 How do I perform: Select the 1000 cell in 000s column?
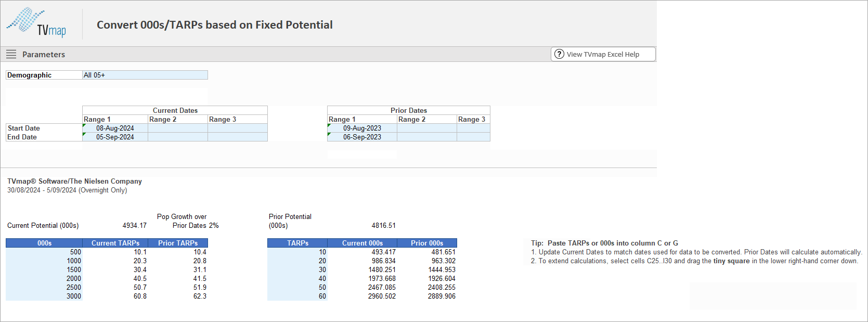pos(44,261)
